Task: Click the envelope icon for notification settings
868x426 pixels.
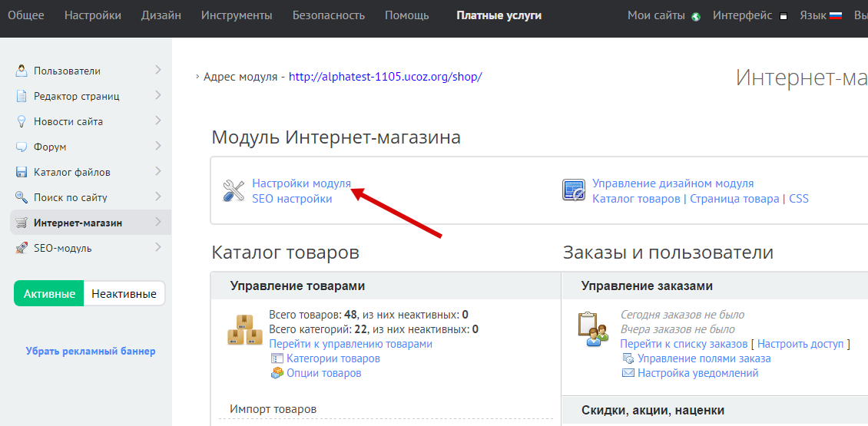Action: pyautogui.click(x=628, y=373)
